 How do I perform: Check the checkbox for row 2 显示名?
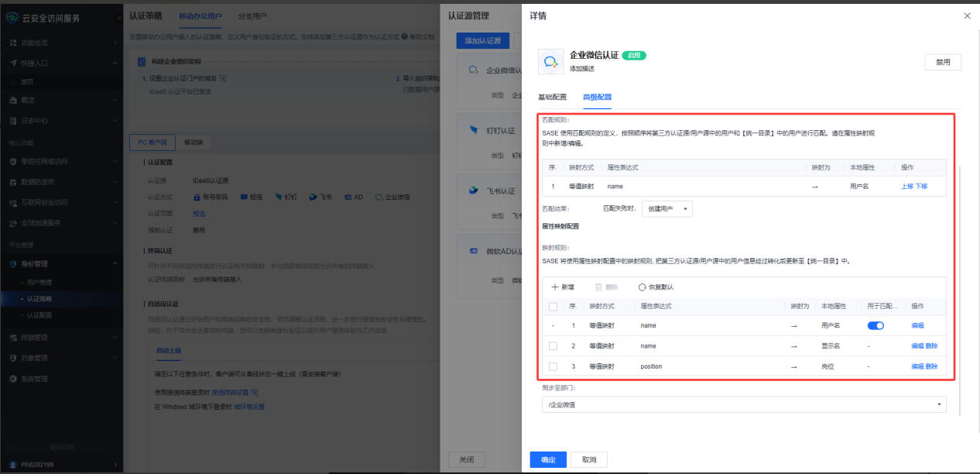pyautogui.click(x=553, y=346)
